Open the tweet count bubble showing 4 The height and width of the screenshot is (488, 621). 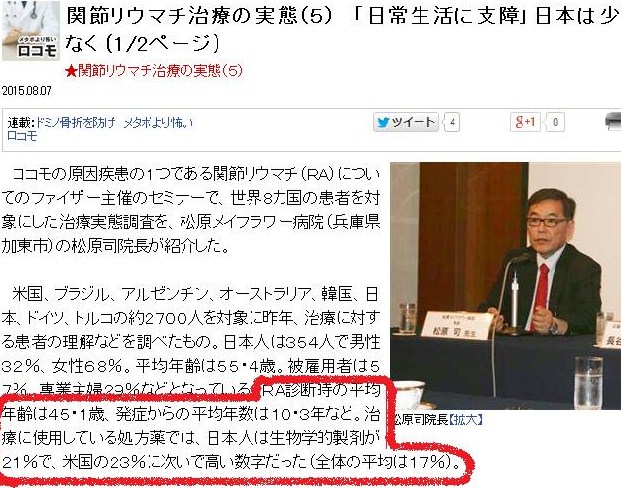[x=451, y=122]
